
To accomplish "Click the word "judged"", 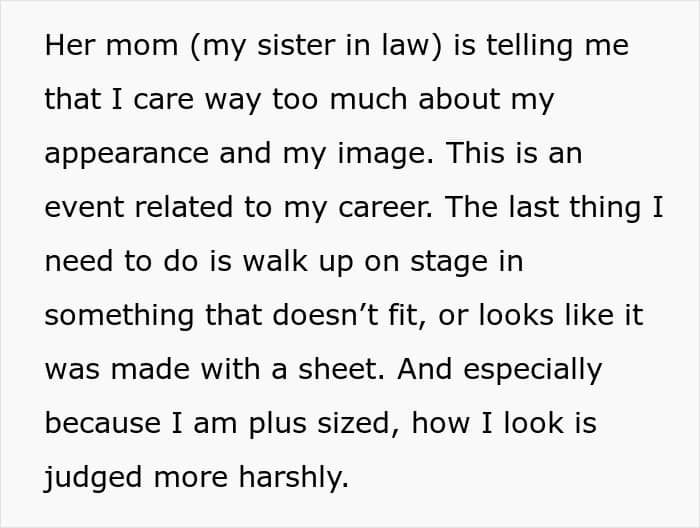I will (93, 479).
